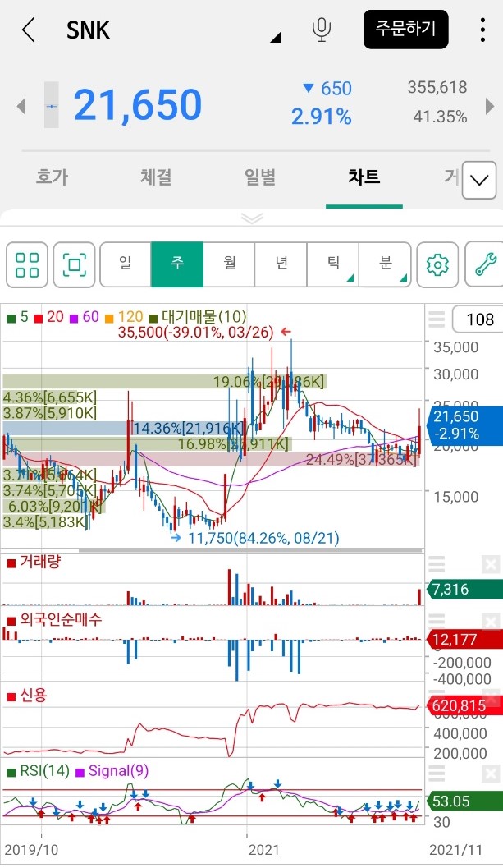Tap the volume panel drag handle icon

(x=437, y=564)
